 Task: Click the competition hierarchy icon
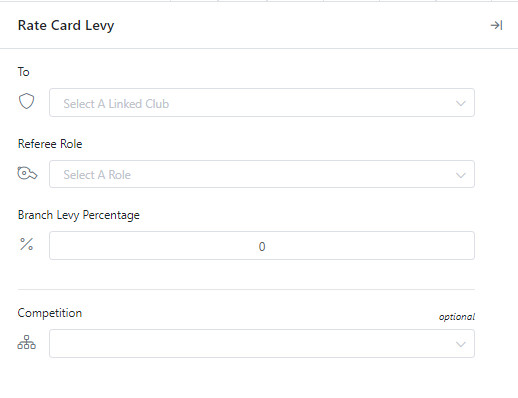click(x=26, y=342)
